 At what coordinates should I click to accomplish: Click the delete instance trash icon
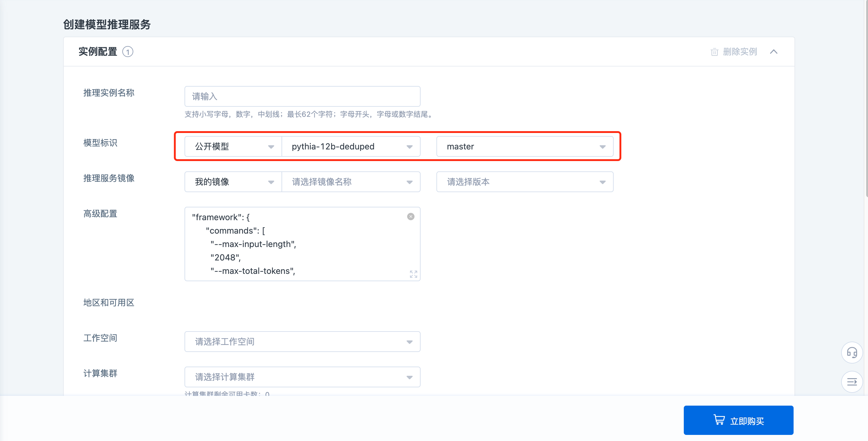click(x=714, y=52)
